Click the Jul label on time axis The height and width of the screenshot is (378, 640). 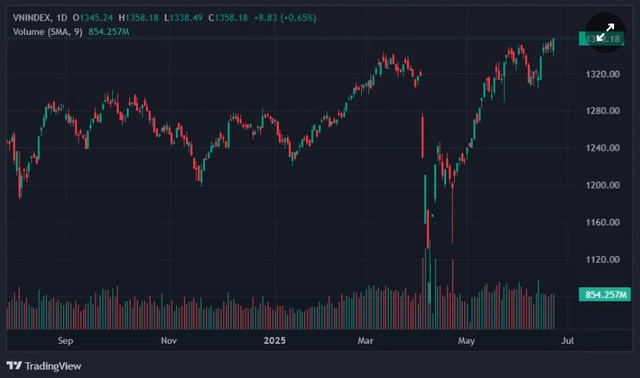[x=568, y=340]
